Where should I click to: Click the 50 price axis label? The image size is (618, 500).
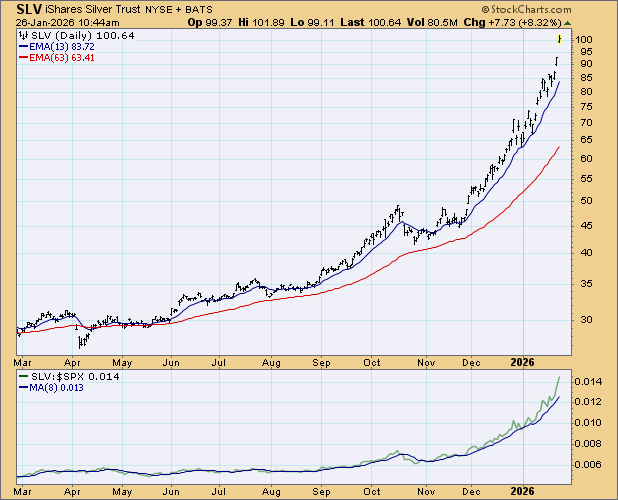point(586,201)
